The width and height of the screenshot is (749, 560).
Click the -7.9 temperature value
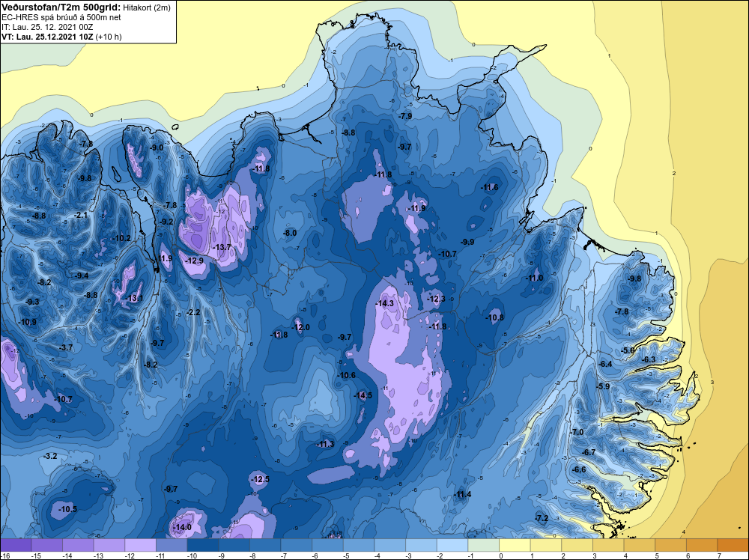pyautogui.click(x=405, y=116)
